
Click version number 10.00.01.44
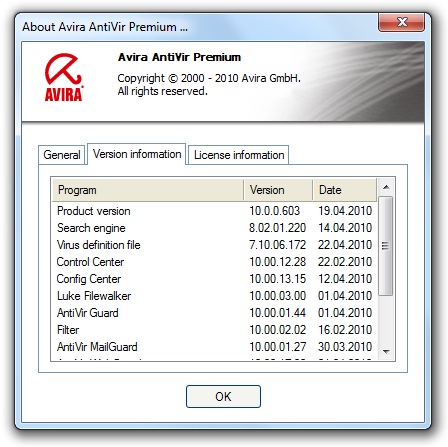point(277,313)
